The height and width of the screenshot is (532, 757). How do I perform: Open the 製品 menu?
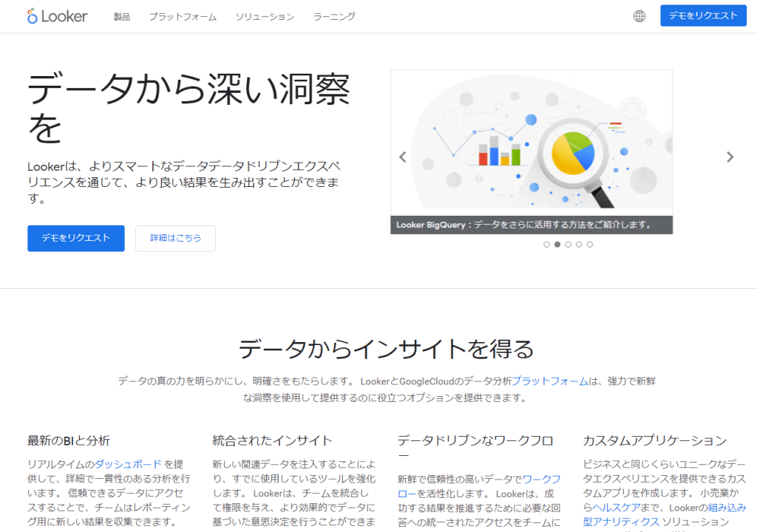point(122,16)
